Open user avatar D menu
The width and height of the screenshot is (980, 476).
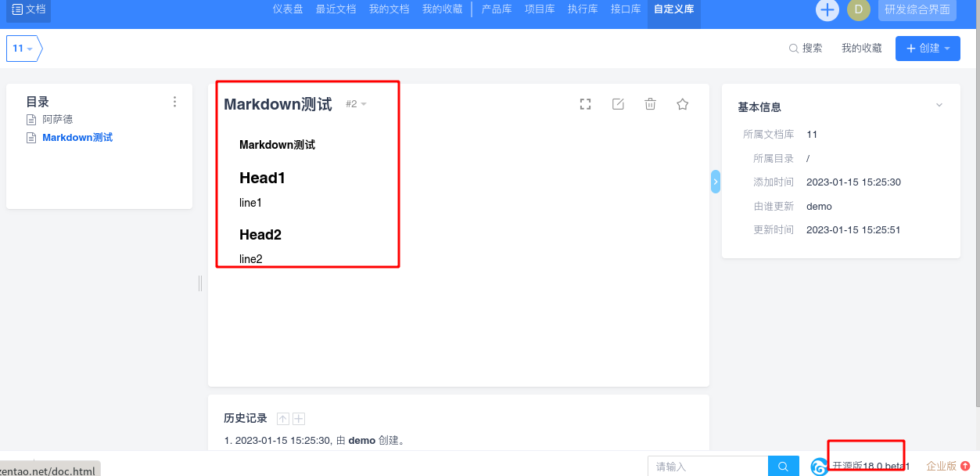coord(858,9)
